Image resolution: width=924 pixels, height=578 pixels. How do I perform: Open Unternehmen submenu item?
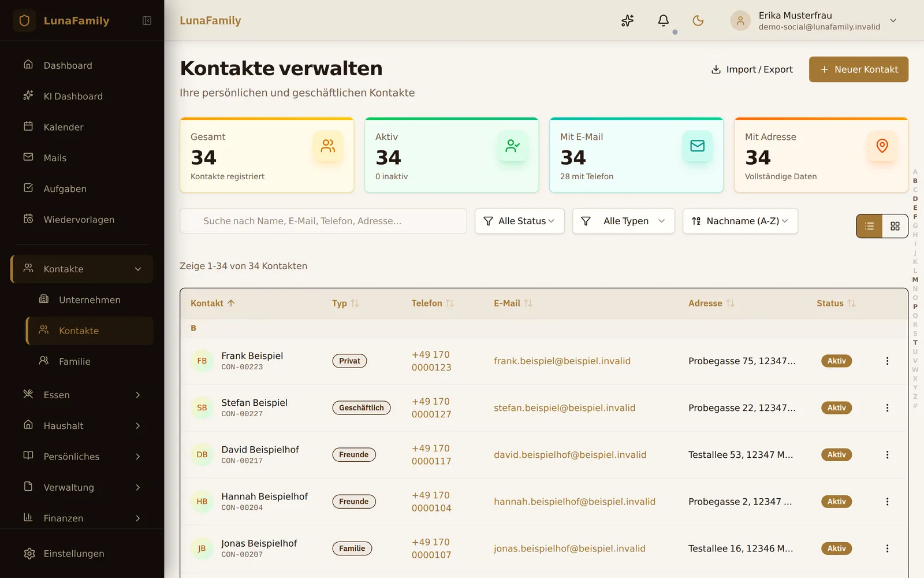click(x=90, y=300)
